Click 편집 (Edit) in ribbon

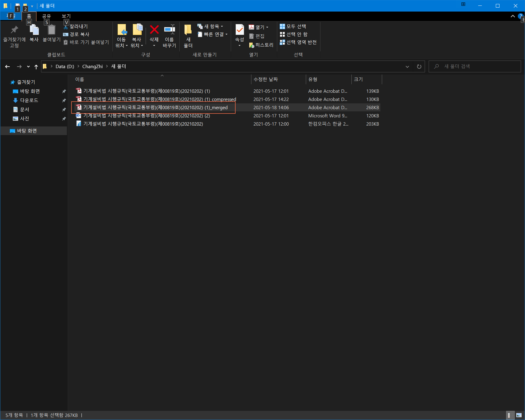click(x=257, y=36)
